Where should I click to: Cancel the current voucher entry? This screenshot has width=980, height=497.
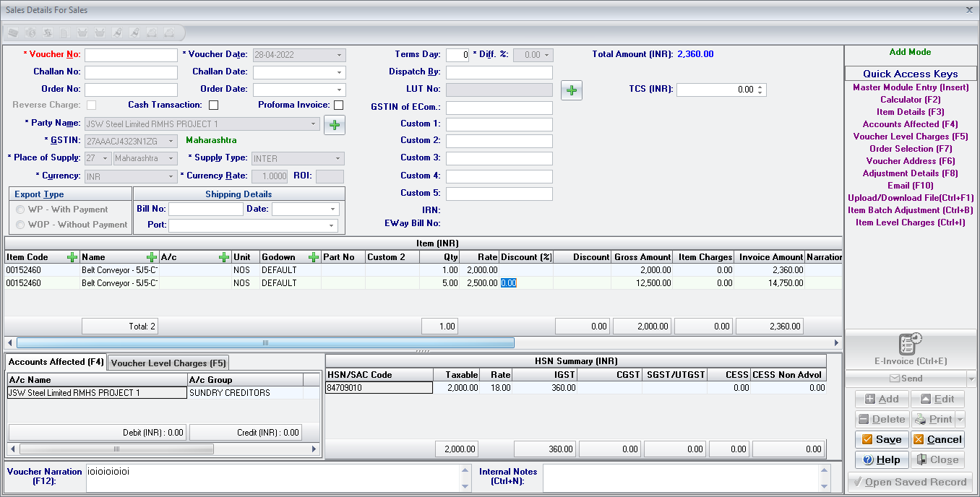pos(937,439)
